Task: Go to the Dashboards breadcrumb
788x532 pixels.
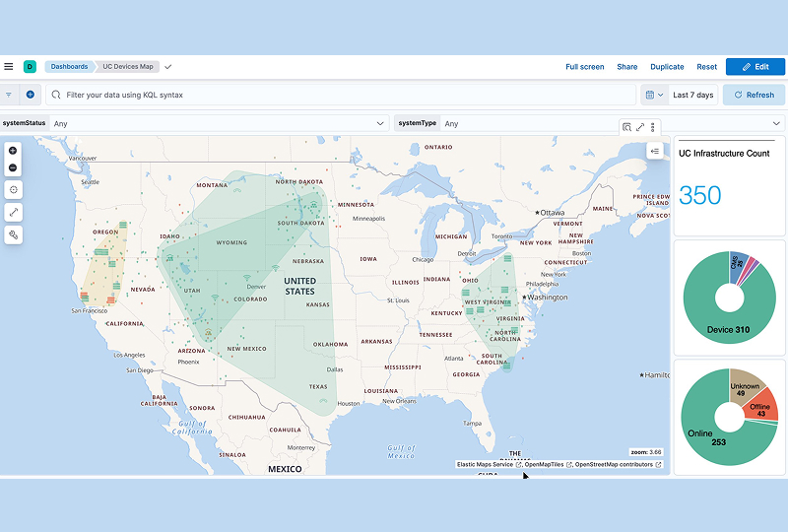Action: tap(69, 67)
